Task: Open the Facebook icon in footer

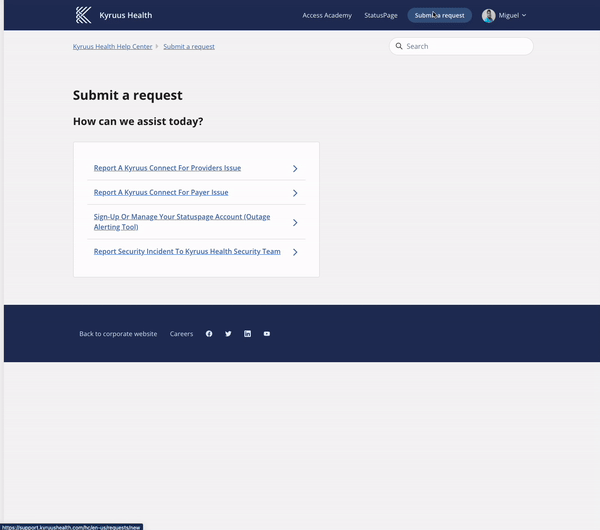Action: [x=209, y=334]
